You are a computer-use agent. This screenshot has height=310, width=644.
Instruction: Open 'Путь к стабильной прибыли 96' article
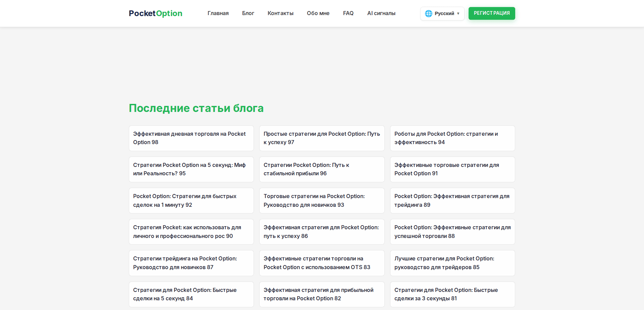(x=321, y=169)
